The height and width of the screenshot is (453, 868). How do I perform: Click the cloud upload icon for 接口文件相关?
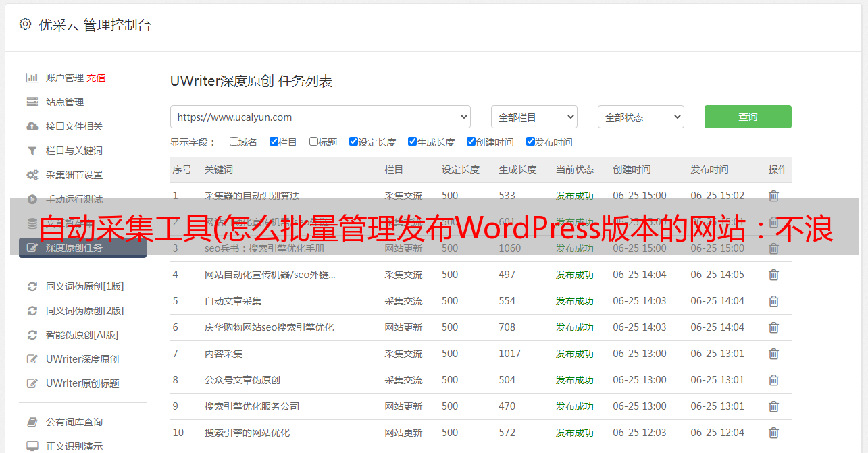coord(32,126)
